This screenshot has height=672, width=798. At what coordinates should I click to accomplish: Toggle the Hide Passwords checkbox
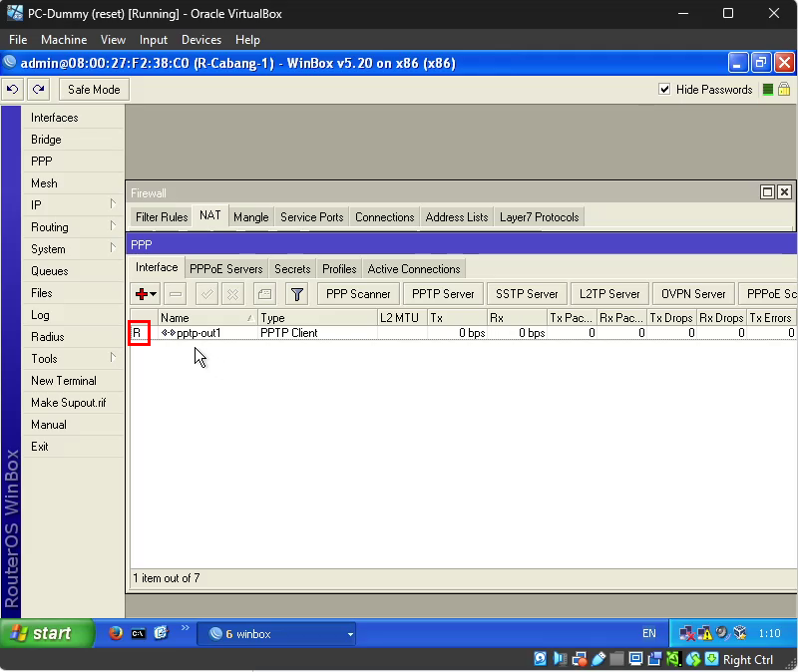coord(664,90)
